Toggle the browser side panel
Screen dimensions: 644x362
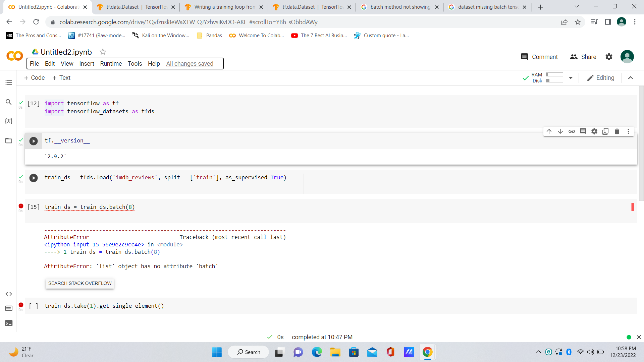tap(608, 22)
